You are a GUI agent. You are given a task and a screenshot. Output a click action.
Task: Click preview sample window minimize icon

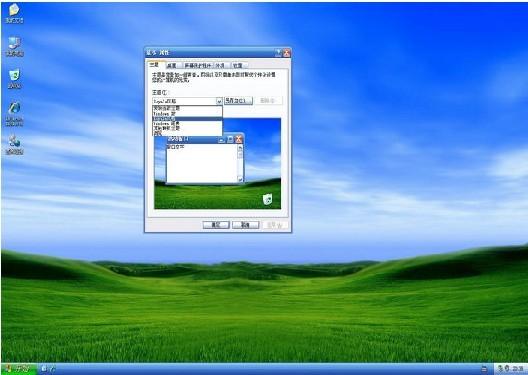click(x=222, y=139)
